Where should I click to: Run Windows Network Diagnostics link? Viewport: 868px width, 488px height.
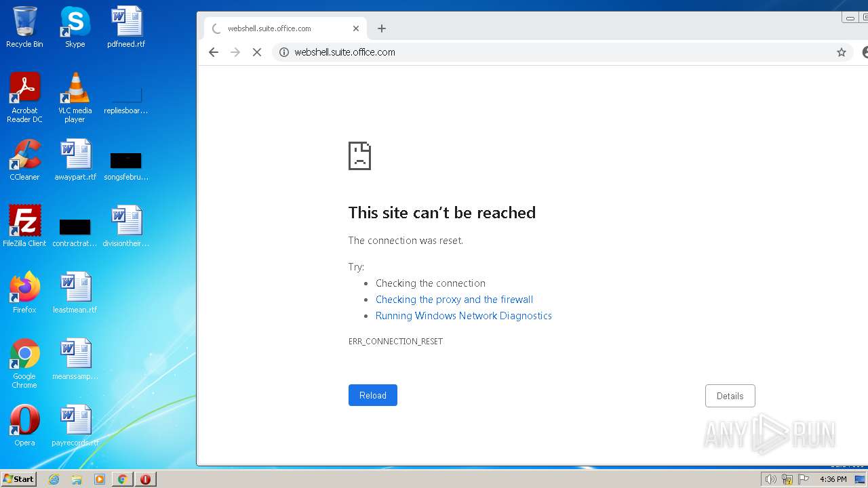point(464,316)
